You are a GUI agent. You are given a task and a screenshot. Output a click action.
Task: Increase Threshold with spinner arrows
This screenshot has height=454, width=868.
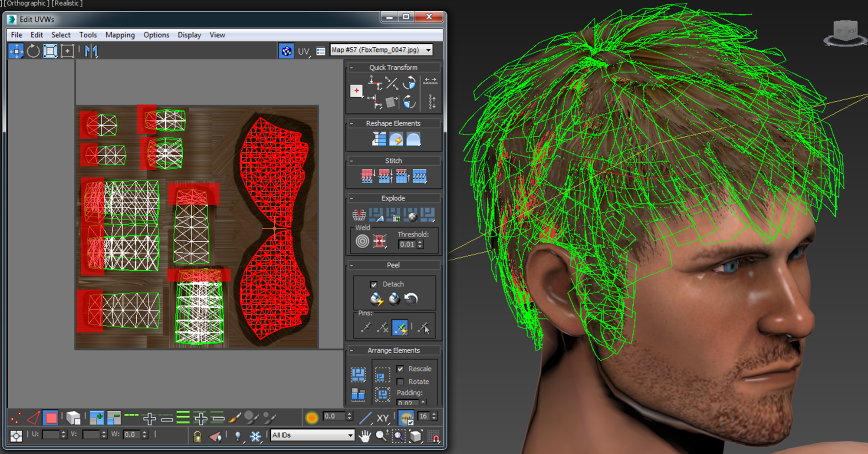coord(420,242)
